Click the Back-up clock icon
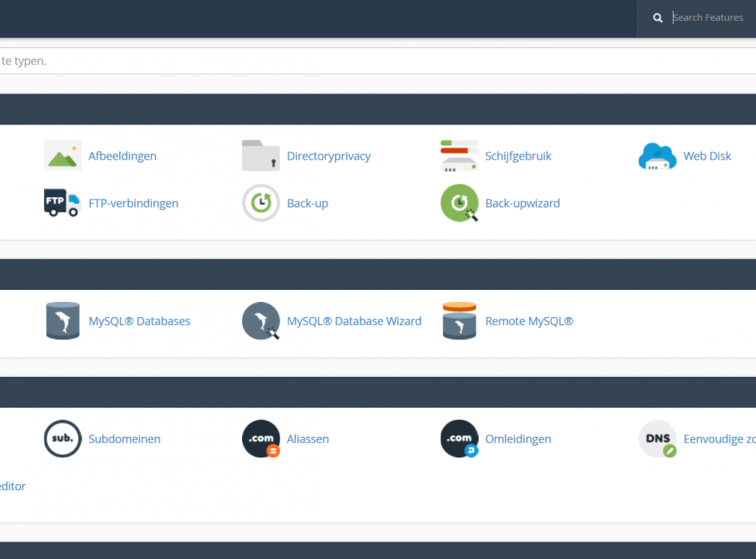Screen dimensions: 756x559 click(x=261, y=203)
